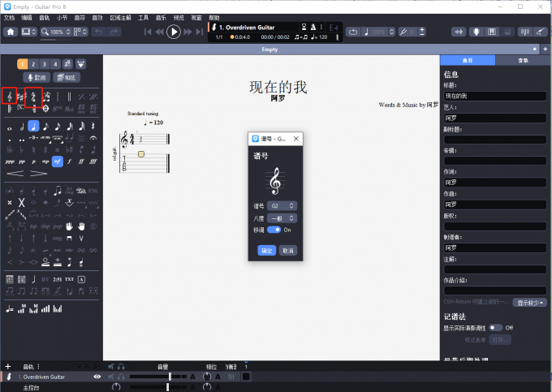552x392 pixels.
Task: Set dynamic to pianississimo (ppp)
Action: coord(10,162)
